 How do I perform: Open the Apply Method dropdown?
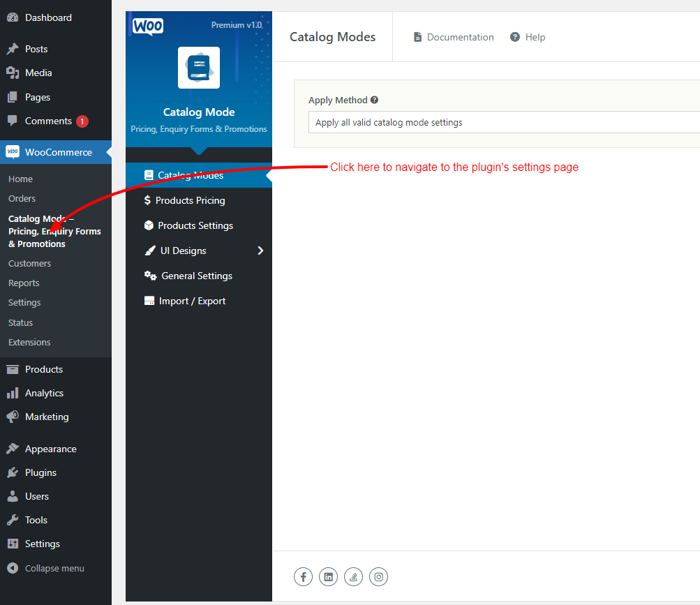[x=504, y=122]
